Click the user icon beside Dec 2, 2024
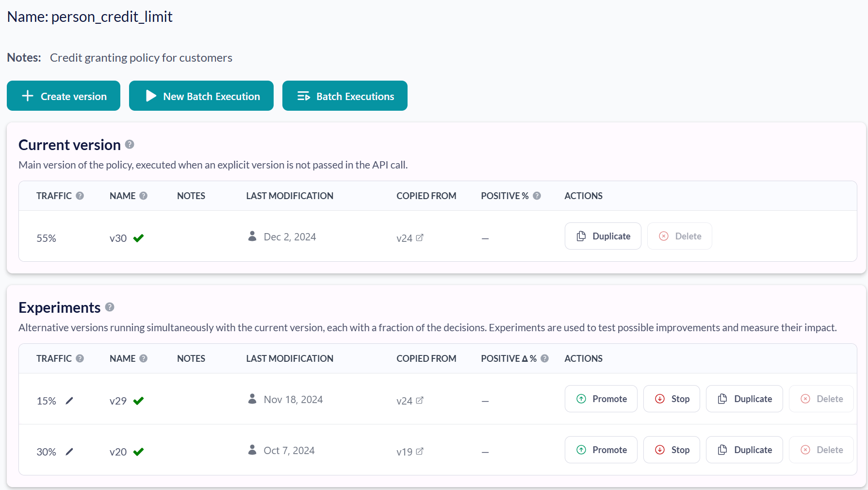The width and height of the screenshot is (868, 490). point(252,236)
